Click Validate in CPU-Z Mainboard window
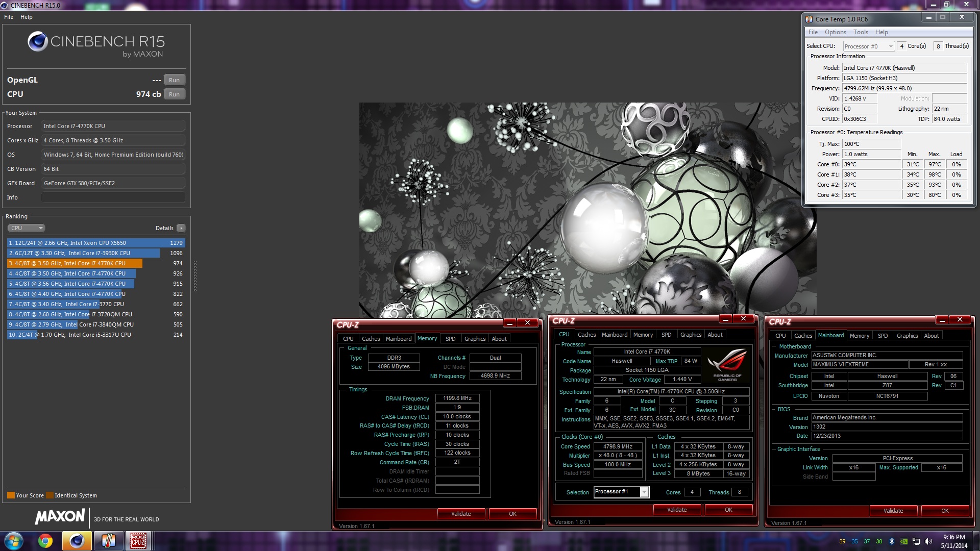 pyautogui.click(x=893, y=511)
